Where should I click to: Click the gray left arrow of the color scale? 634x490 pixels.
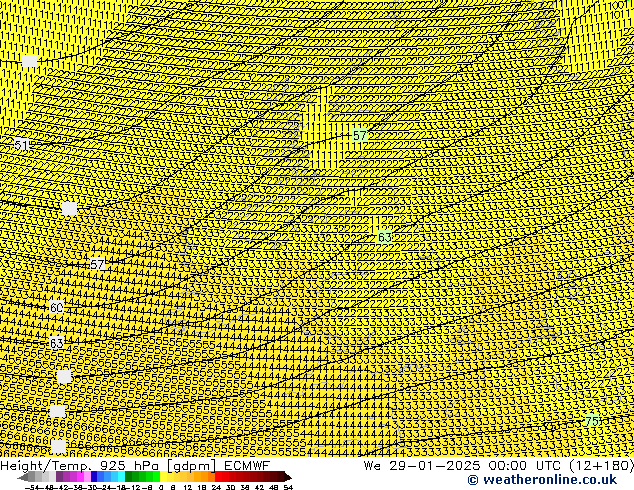(23, 477)
